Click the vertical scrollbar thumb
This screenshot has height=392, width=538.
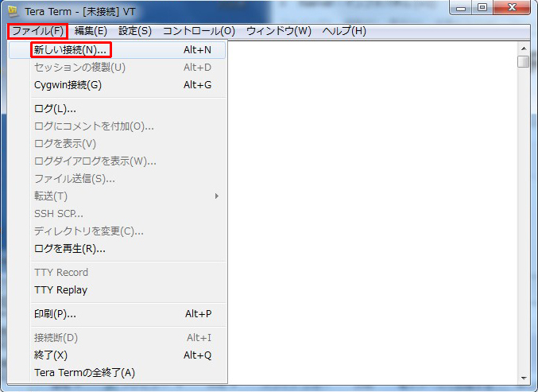click(x=523, y=61)
